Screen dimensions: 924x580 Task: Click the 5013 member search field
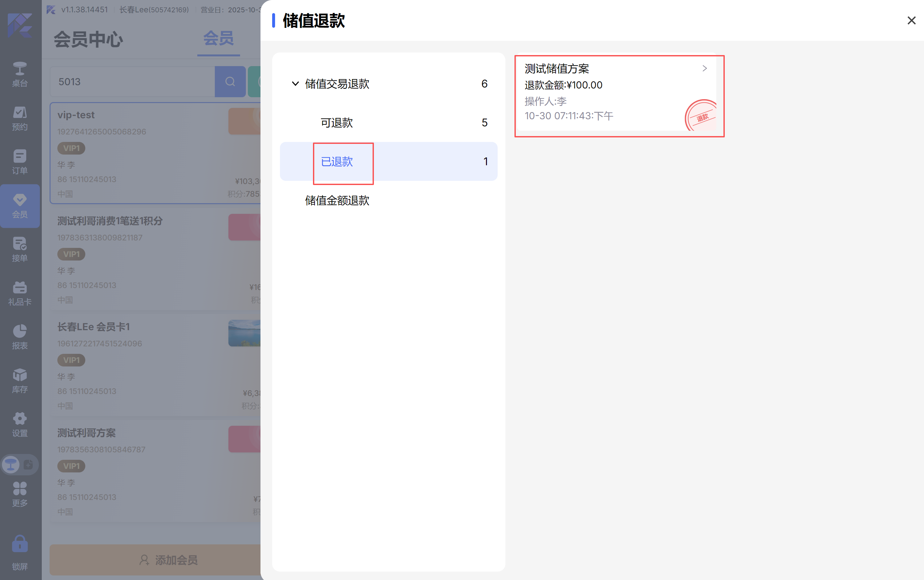[x=132, y=82]
